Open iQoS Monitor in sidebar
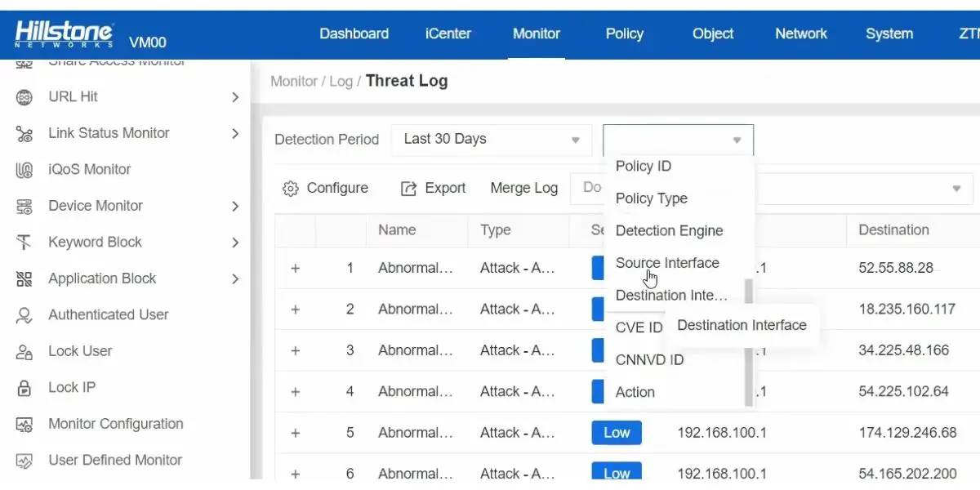Screen dimensions: 980x490 (90, 170)
